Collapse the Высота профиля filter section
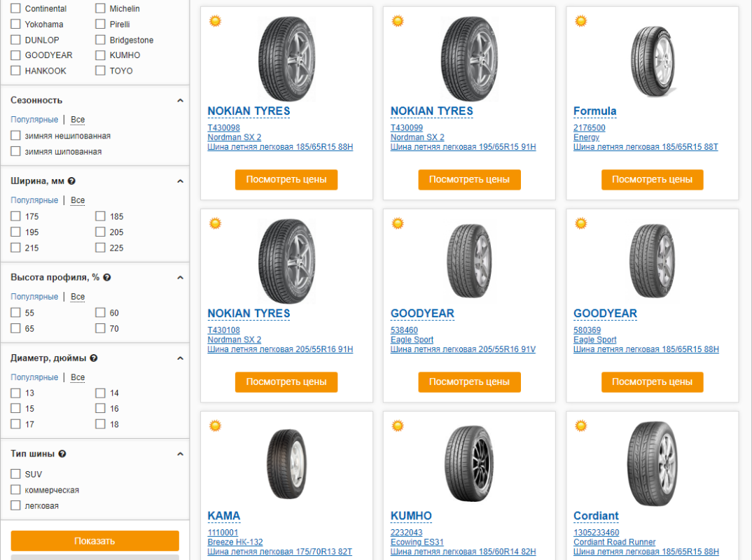Screen dimensions: 752x560 pyautogui.click(x=181, y=278)
